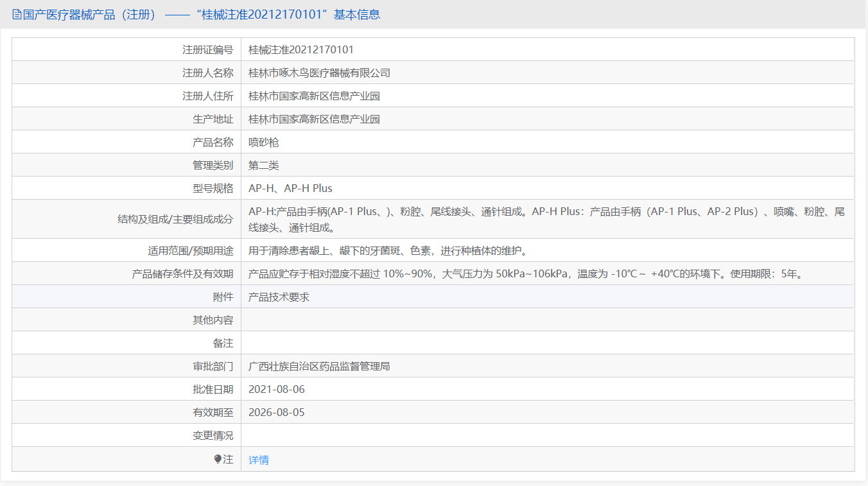Screen dimensions: 868x486
Task: Click the 批准日期 label
Action: pyautogui.click(x=213, y=389)
